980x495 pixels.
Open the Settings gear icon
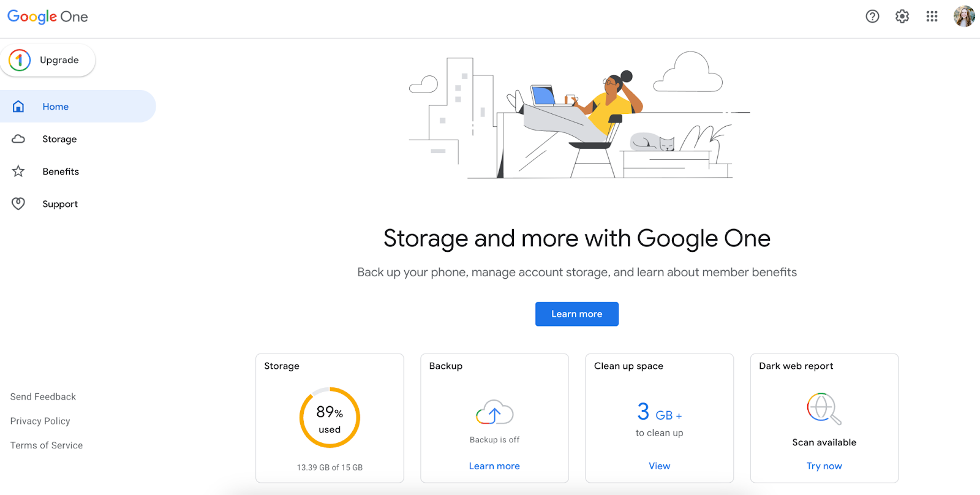coord(902,17)
